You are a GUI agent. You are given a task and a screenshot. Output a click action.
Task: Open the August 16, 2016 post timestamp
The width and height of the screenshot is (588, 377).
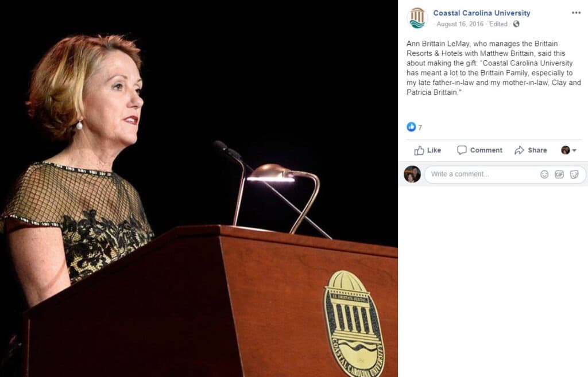460,24
